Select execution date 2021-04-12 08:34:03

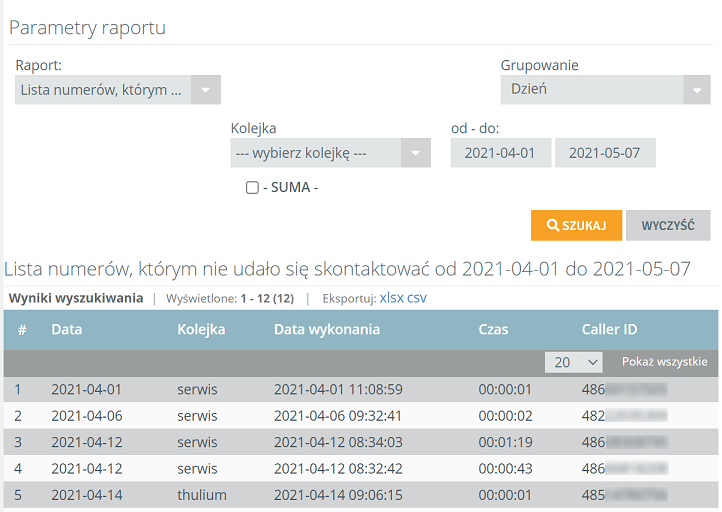338,442
